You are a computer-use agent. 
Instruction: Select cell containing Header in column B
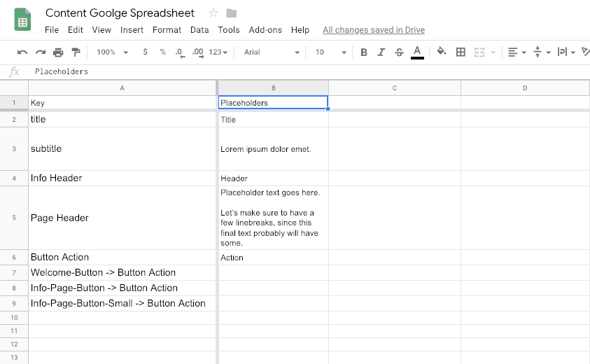coord(273,178)
